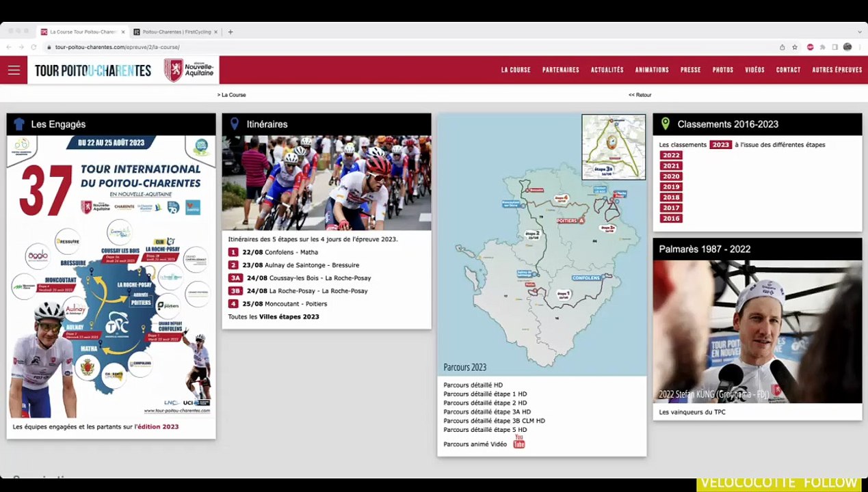Click the address bar URL field
The width and height of the screenshot is (868, 492).
[410, 47]
